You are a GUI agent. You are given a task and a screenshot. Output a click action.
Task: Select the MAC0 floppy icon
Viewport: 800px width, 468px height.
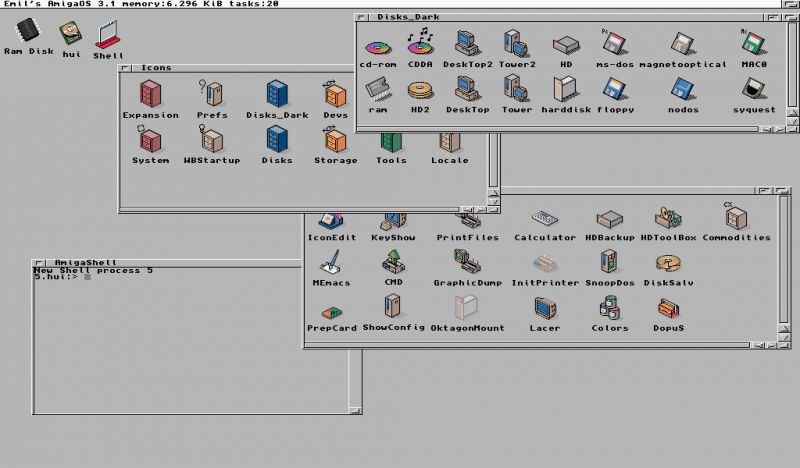coord(754,42)
